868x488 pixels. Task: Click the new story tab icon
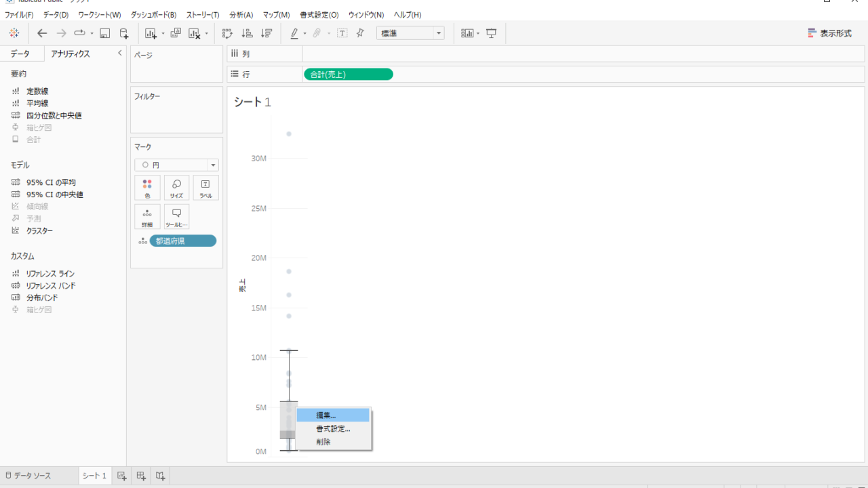coord(160,476)
